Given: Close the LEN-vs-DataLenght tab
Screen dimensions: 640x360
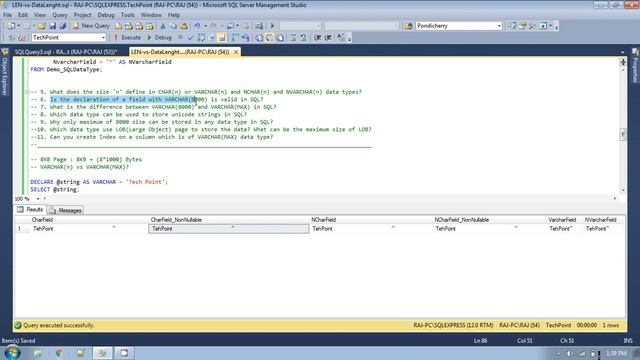Looking at the screenshot, I should (x=236, y=52).
